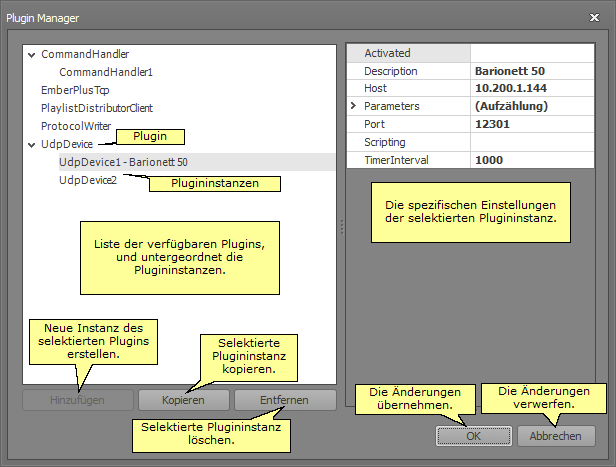
Task: Select UdpDevice2 instance
Action: coord(88,180)
